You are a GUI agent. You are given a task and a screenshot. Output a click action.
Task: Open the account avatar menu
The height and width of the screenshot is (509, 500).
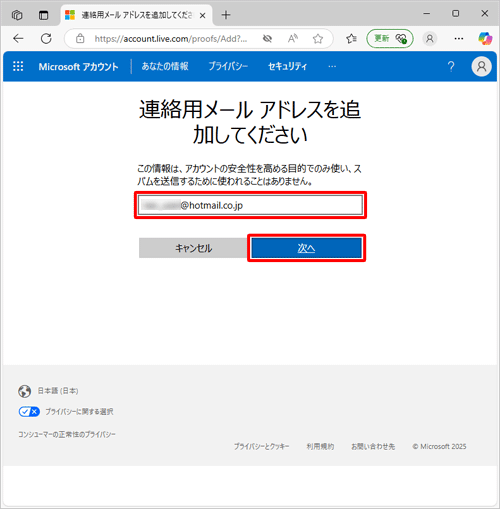tap(481, 66)
